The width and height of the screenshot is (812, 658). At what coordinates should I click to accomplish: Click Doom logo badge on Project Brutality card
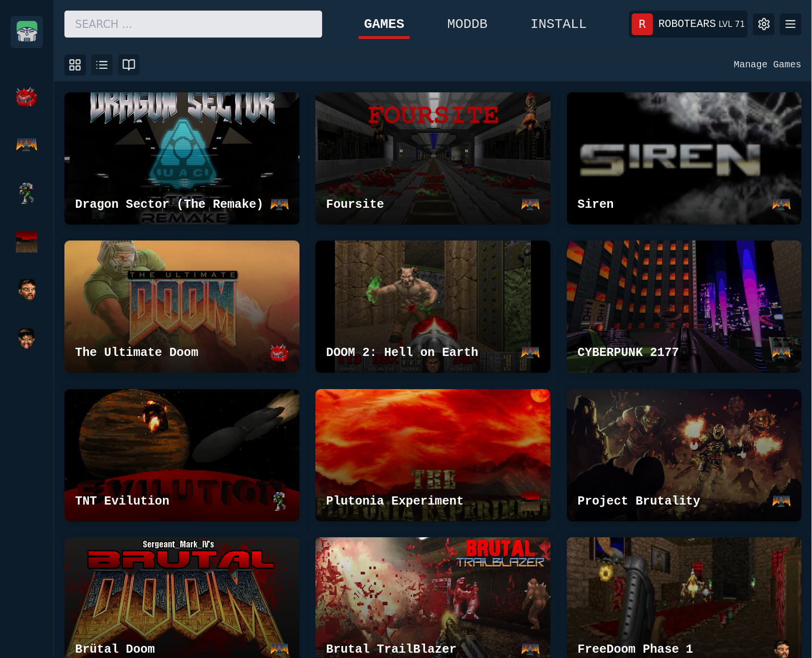click(x=781, y=501)
